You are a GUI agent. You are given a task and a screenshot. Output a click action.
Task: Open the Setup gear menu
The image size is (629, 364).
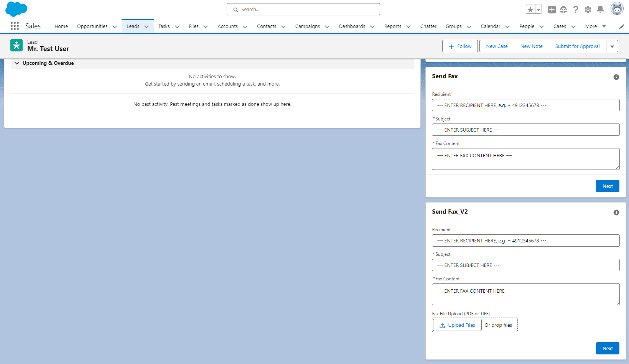588,10
